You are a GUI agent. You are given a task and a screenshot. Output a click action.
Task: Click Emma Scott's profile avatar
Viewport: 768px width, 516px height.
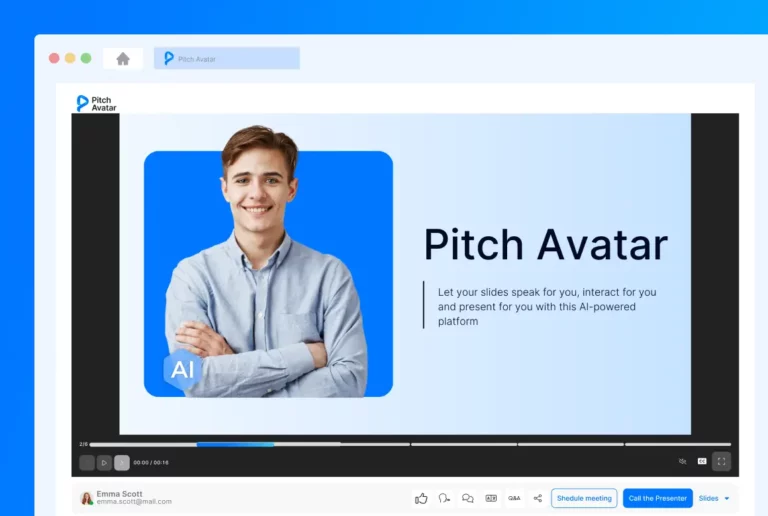(87, 498)
